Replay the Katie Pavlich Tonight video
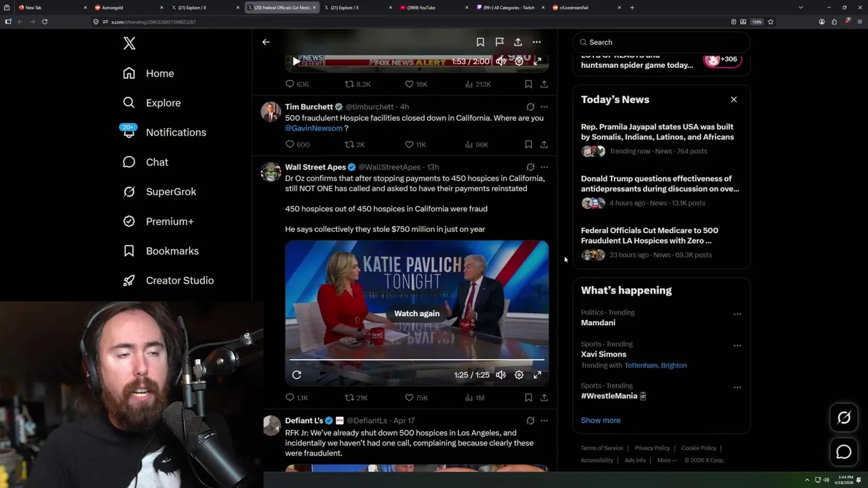The image size is (868, 488). click(x=296, y=375)
